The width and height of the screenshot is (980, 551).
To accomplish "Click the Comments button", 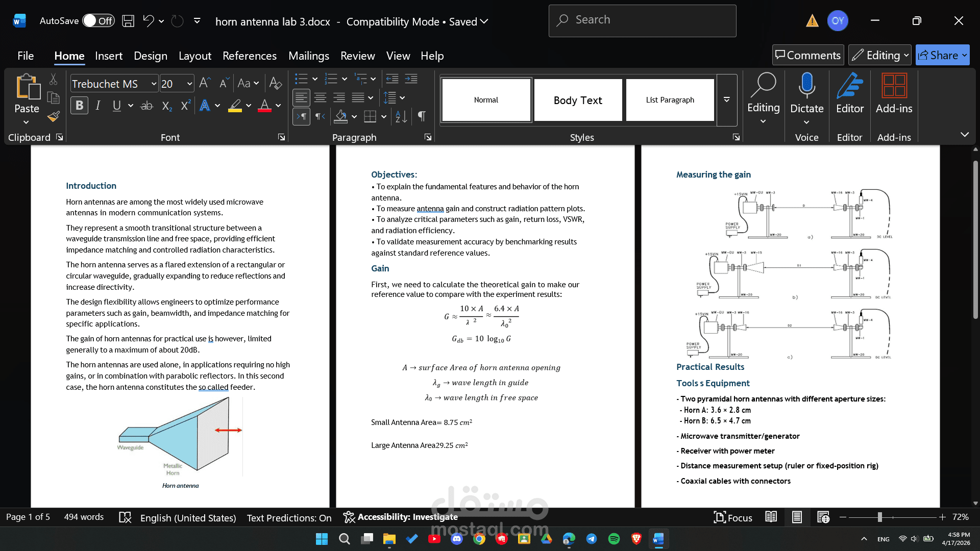I will (807, 55).
